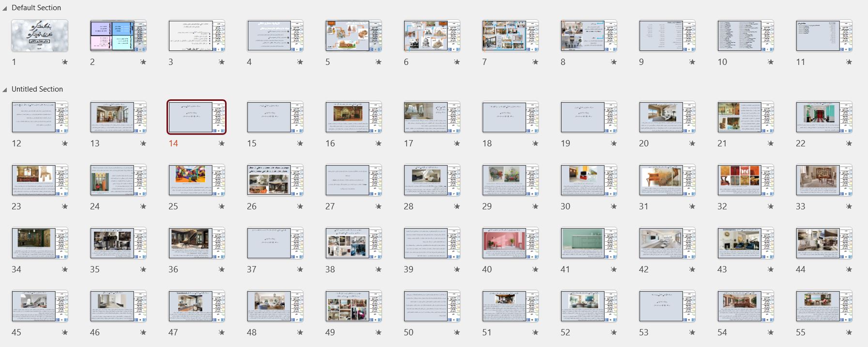The height and width of the screenshot is (347, 868).
Task: Click the star icon beside slide 11
Action: click(849, 62)
